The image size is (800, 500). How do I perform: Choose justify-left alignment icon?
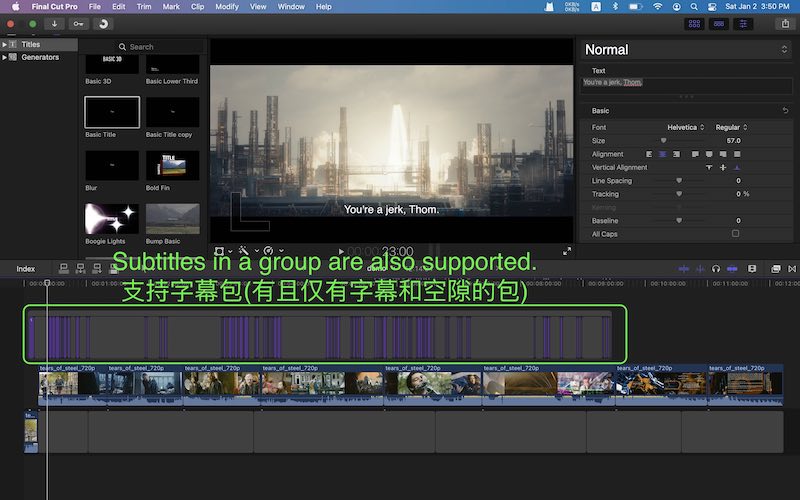[695, 154]
